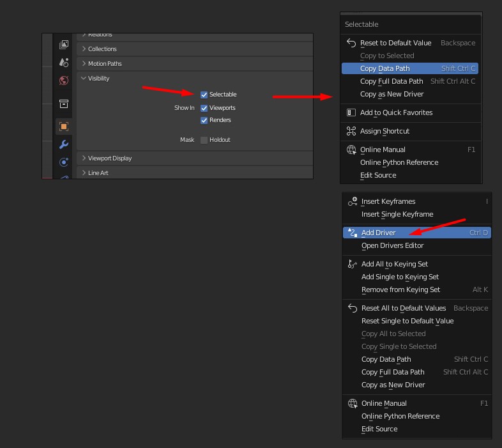Choose Edit Source in Add Driver menu
The width and height of the screenshot is (502, 448).
click(417, 429)
